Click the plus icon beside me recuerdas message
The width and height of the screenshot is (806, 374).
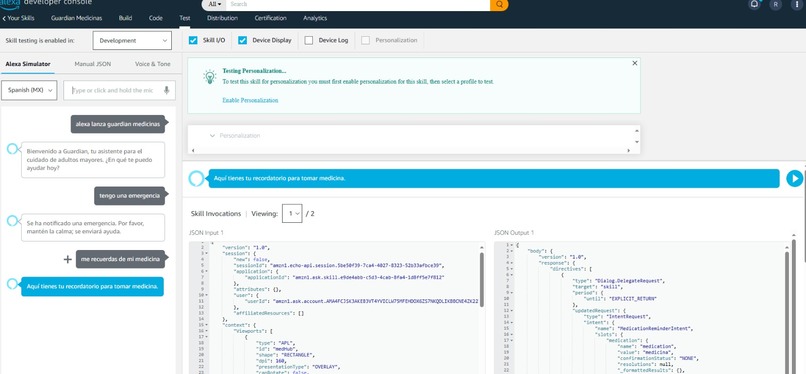click(x=67, y=259)
